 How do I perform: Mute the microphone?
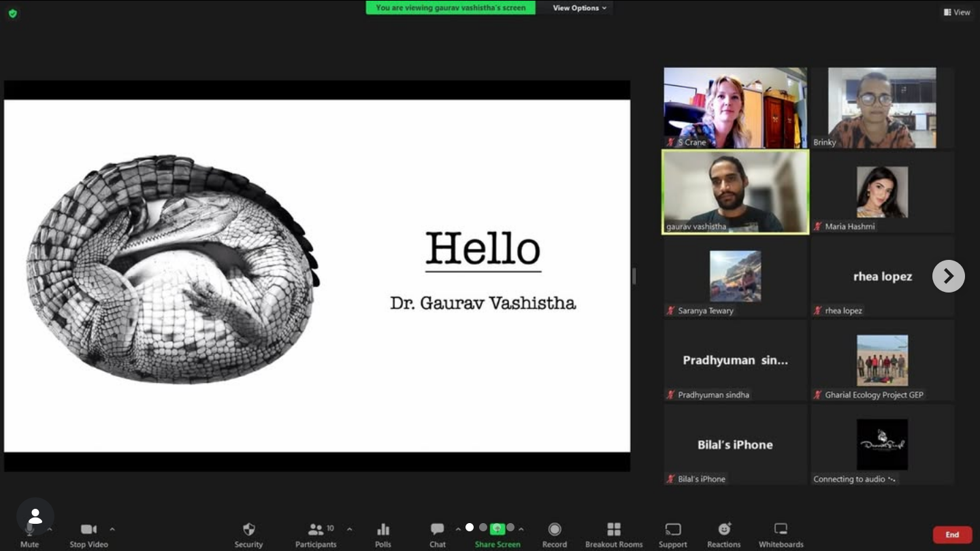click(x=29, y=534)
